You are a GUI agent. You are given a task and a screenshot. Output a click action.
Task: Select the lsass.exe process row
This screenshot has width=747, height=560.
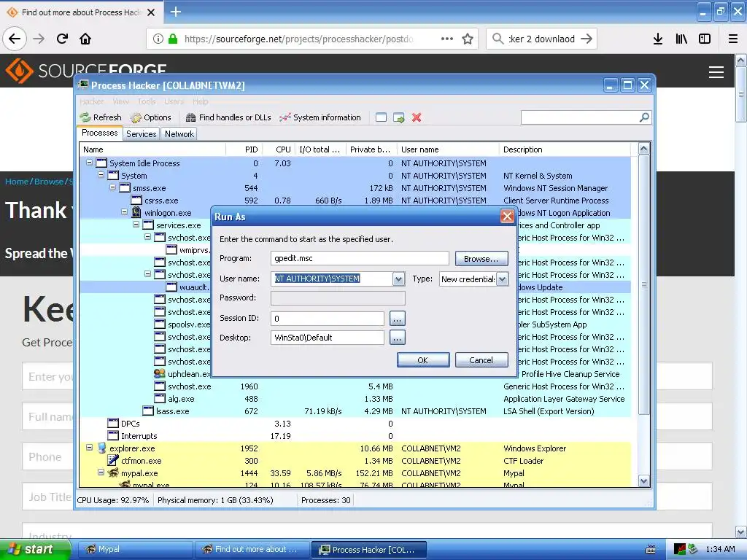point(355,411)
